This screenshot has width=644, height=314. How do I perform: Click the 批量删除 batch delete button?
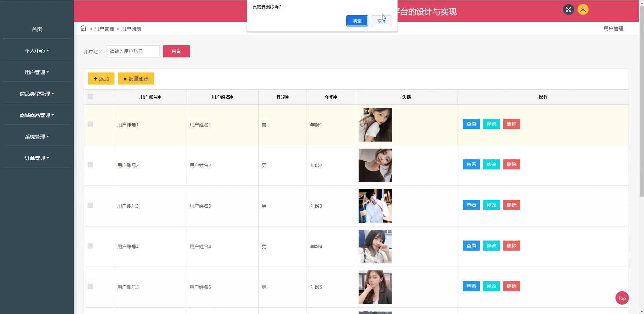tap(136, 79)
